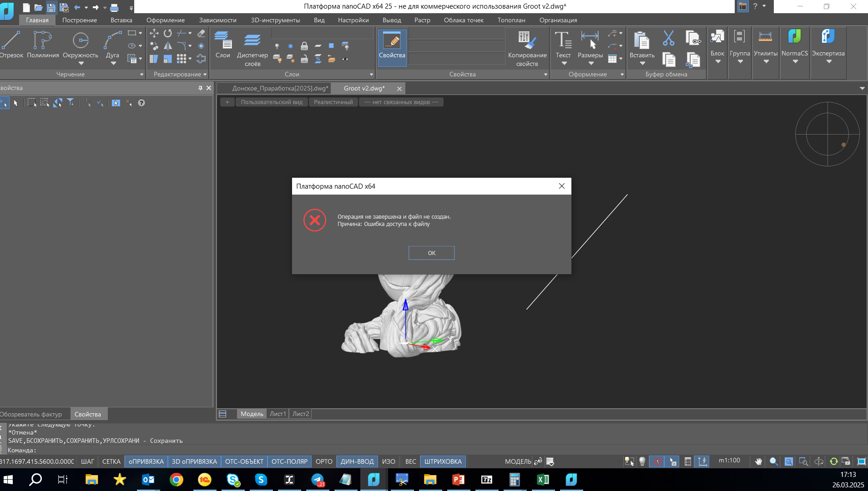Switch to the Лист1 layout tab

coord(278,414)
